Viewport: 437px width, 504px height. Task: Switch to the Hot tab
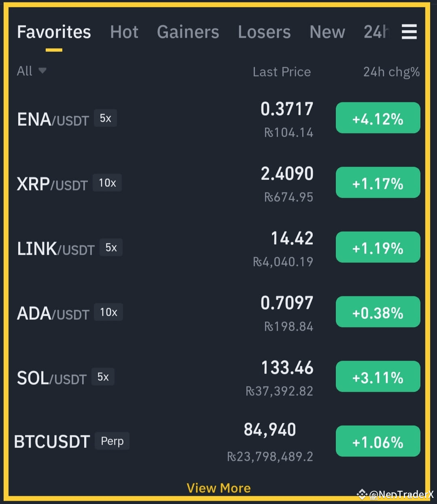tap(124, 32)
